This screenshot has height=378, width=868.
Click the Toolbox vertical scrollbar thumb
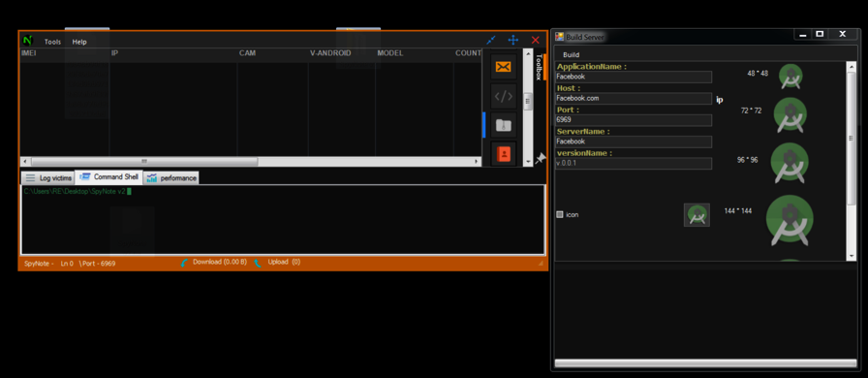[528, 102]
